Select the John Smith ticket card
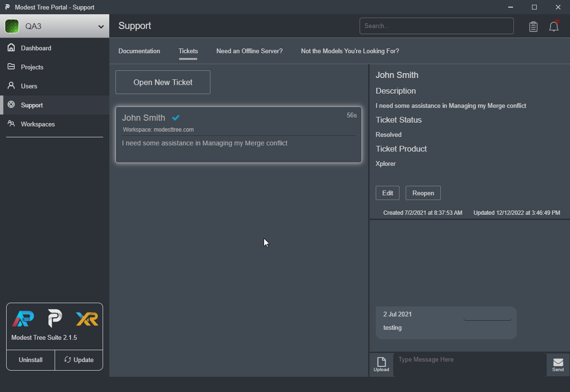The image size is (570, 392). pos(238,134)
